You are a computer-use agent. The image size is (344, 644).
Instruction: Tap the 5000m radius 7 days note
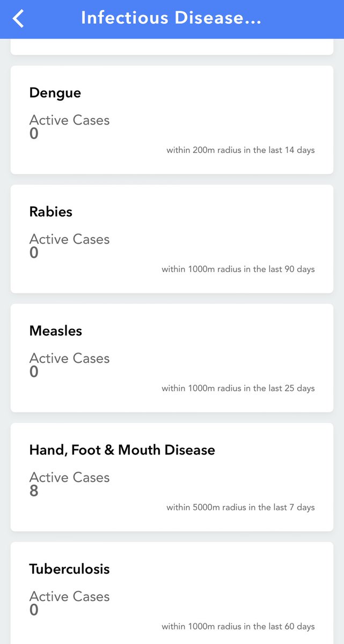pos(240,508)
